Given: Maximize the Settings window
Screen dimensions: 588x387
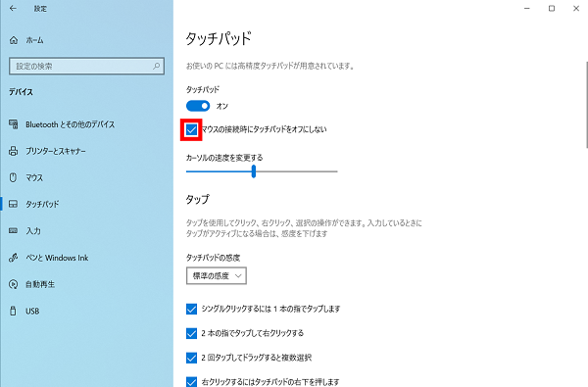Looking at the screenshot, I should click(x=552, y=8).
